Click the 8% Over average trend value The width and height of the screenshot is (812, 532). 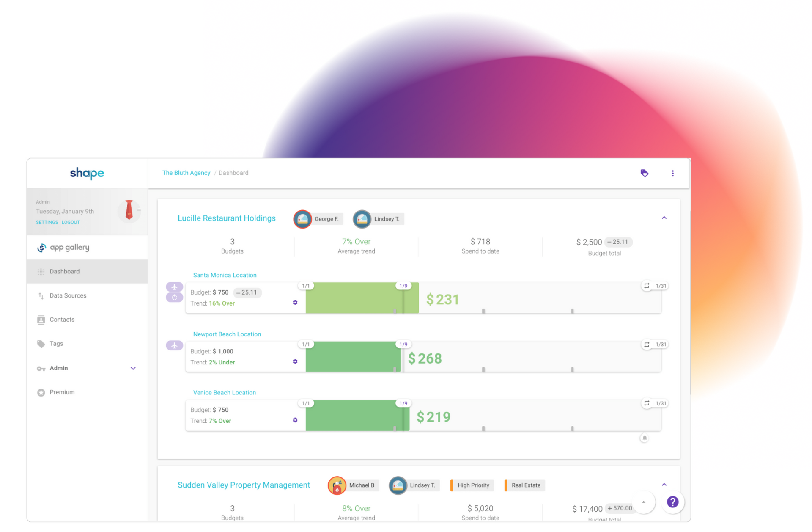click(356, 508)
